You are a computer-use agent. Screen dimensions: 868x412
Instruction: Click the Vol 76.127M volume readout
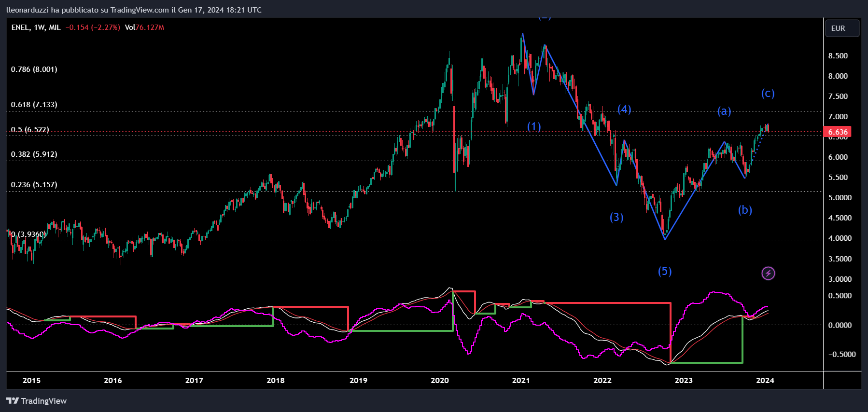pos(144,27)
